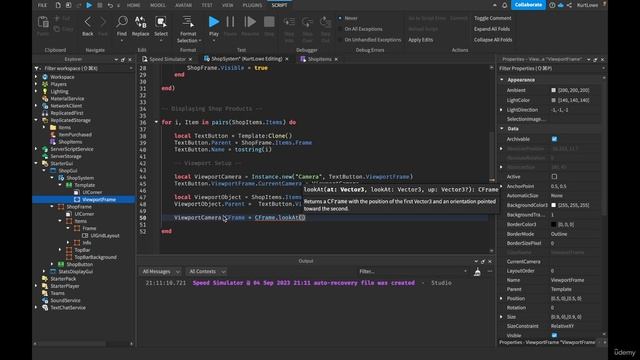Collapse the for-loop fold at line 36
The height and width of the screenshot is (360, 640).
[x=156, y=122]
